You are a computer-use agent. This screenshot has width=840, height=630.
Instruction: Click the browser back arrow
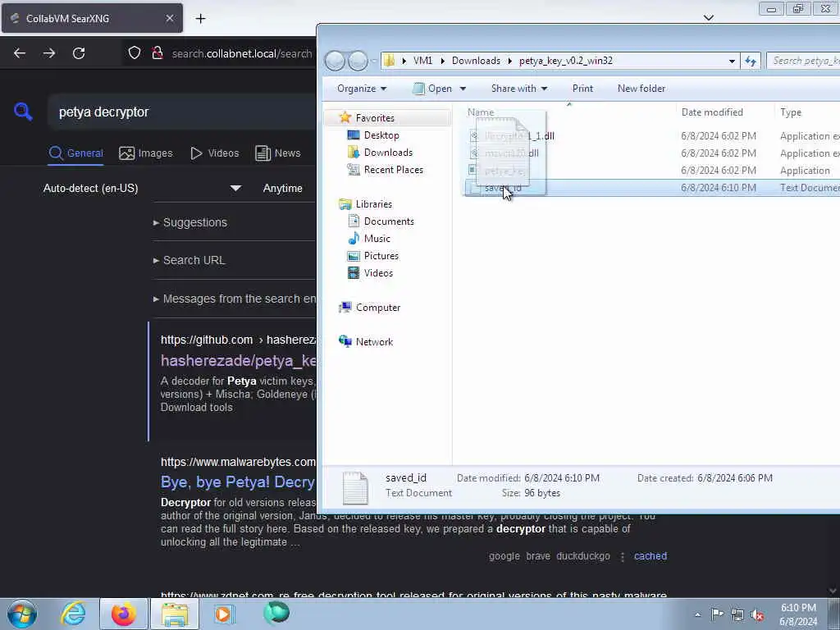tap(20, 53)
